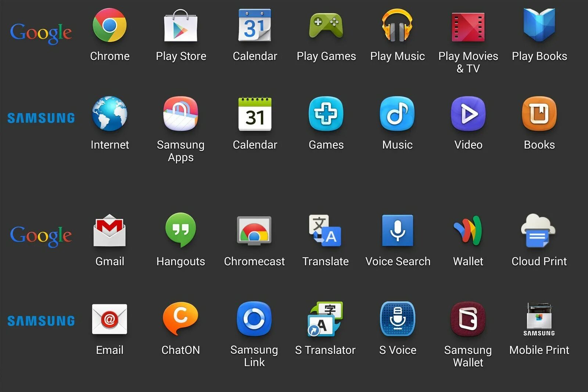Launch Hangouts green speech bubble
The height and width of the screenshot is (392, 588).
pos(180,230)
